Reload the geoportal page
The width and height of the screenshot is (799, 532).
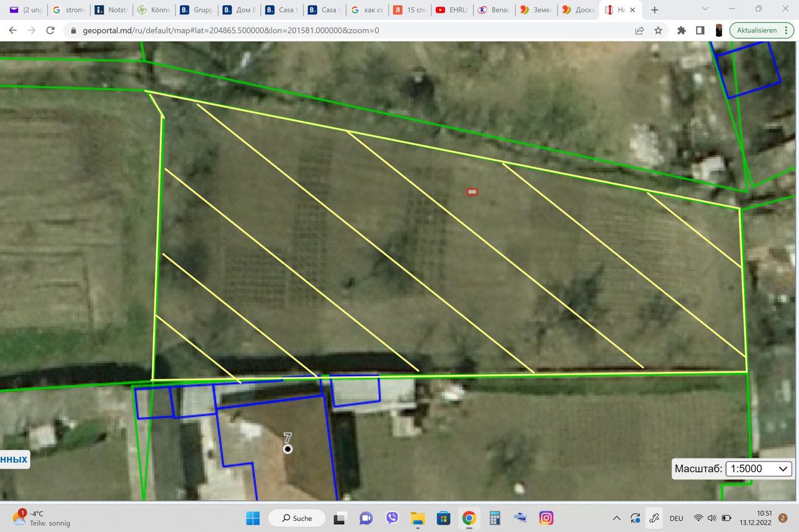tap(51, 31)
